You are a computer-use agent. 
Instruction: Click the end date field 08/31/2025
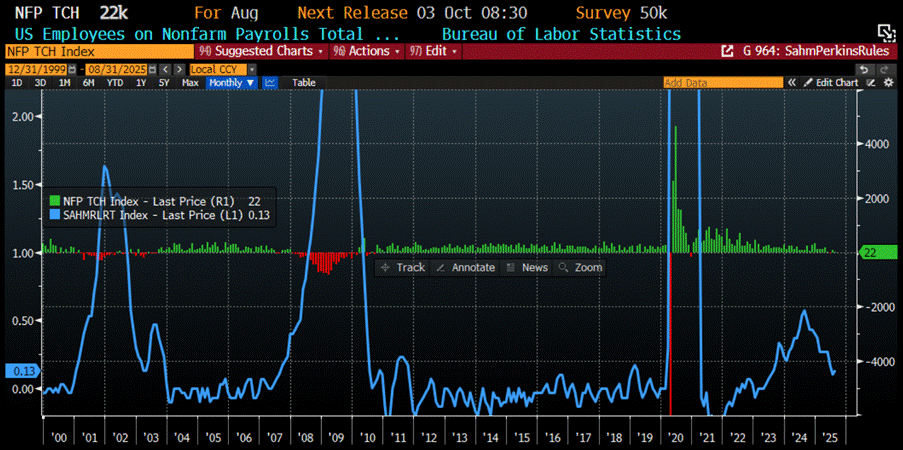point(116,69)
